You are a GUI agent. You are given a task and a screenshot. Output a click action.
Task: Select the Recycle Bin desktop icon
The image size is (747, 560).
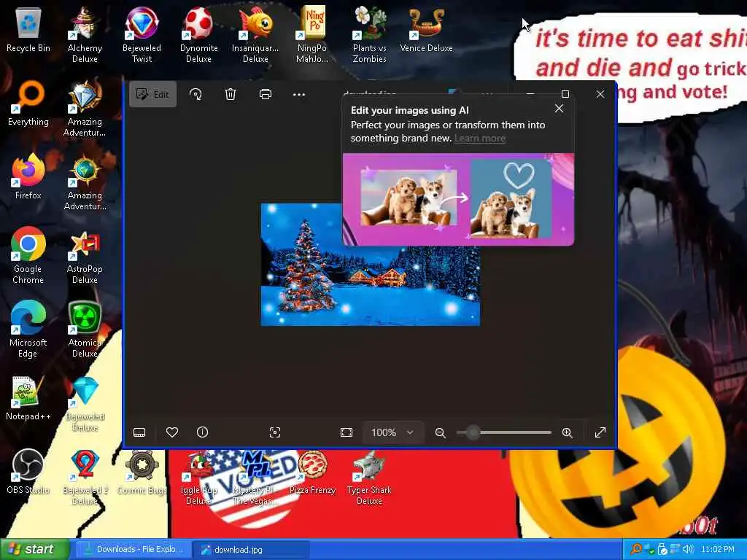tap(28, 29)
